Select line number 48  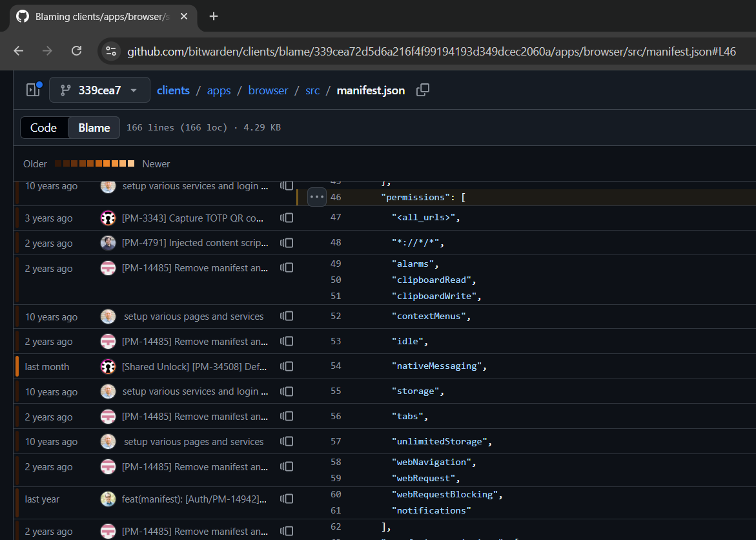coord(336,242)
